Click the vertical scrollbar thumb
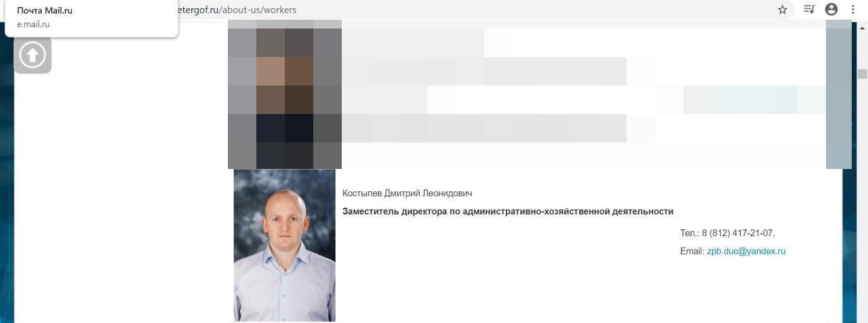Image resolution: width=868 pixels, height=323 pixels. [863, 73]
